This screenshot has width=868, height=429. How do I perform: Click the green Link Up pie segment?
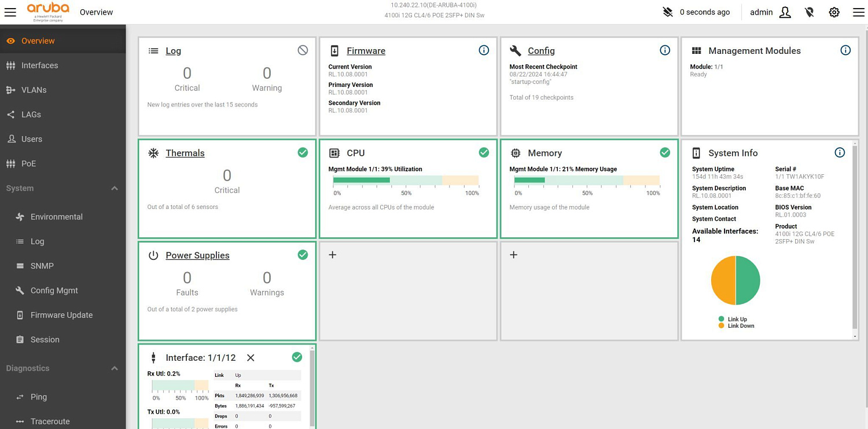[748, 281]
